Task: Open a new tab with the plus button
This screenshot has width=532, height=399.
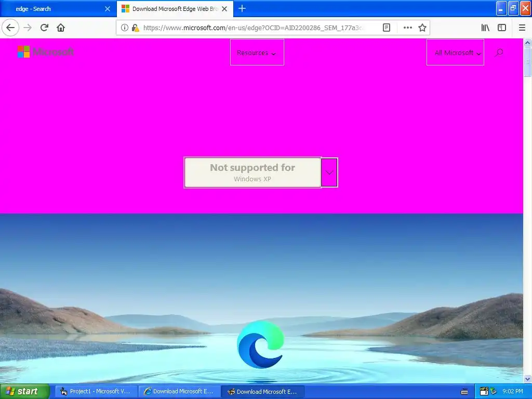Action: [x=242, y=9]
